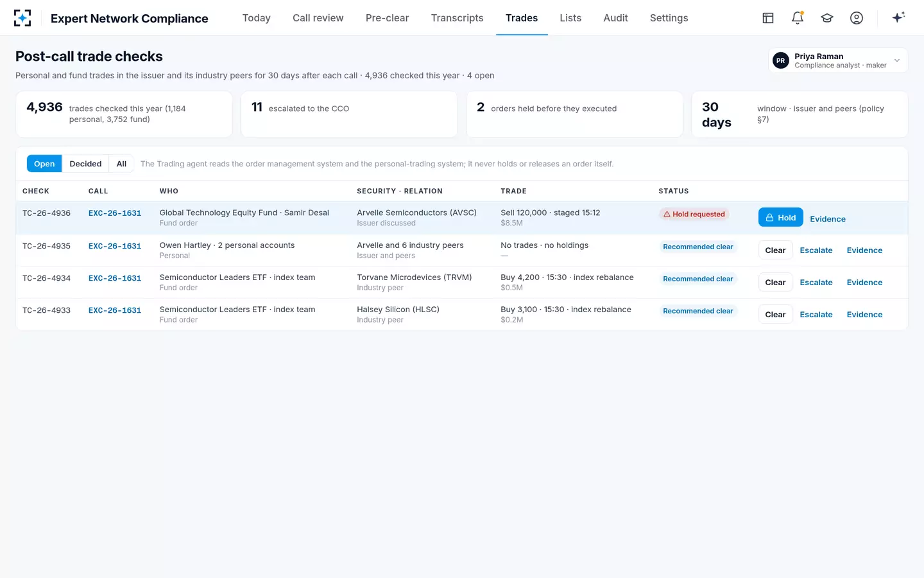Escalate the Halsey Silicon check
The height and width of the screenshot is (578, 924).
point(816,315)
